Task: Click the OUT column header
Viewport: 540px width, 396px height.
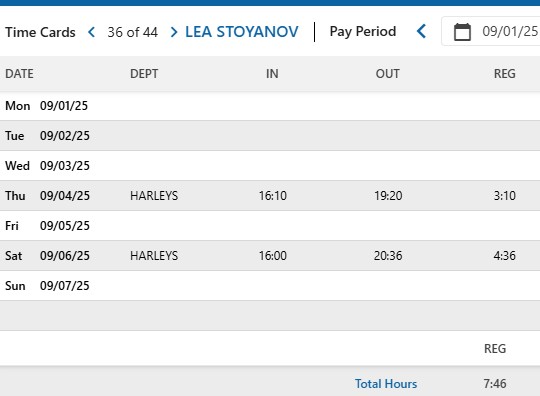Action: tap(388, 74)
